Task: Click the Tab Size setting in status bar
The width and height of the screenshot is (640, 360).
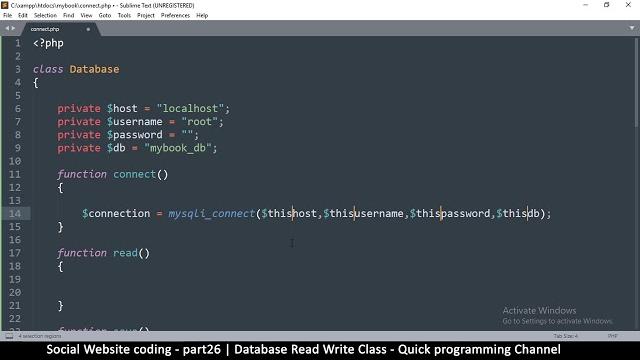Action: tap(566, 336)
